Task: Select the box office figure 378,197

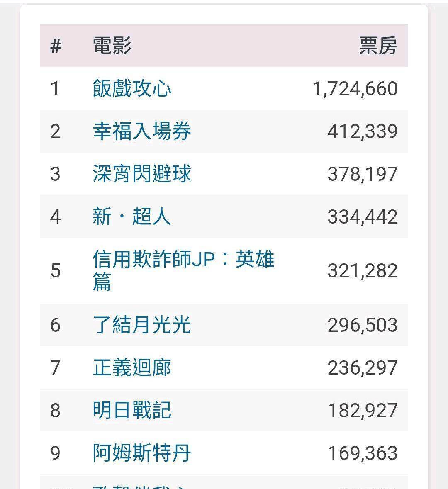Action: click(x=363, y=174)
